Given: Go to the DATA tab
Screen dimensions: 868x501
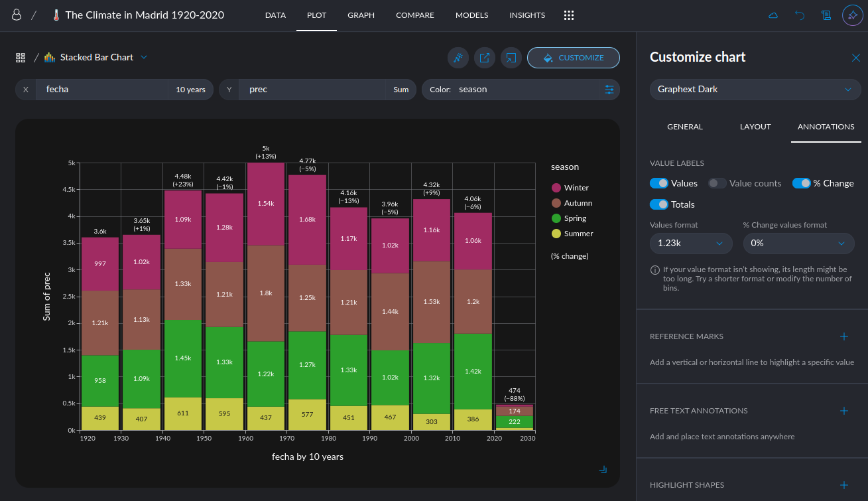Looking at the screenshot, I should (275, 15).
